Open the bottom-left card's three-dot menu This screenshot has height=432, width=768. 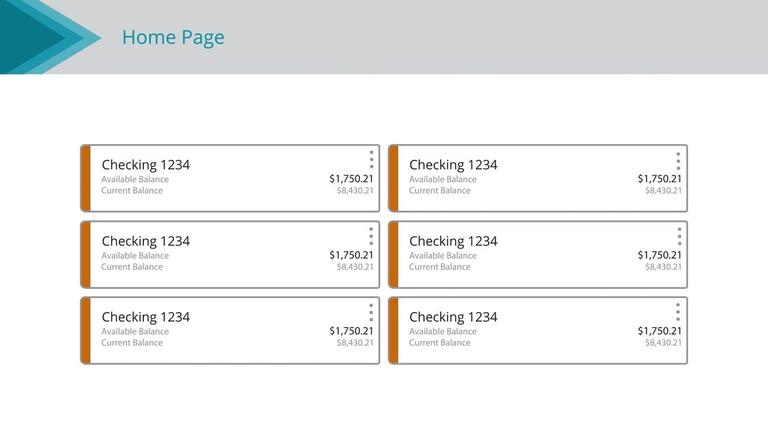[x=371, y=312]
